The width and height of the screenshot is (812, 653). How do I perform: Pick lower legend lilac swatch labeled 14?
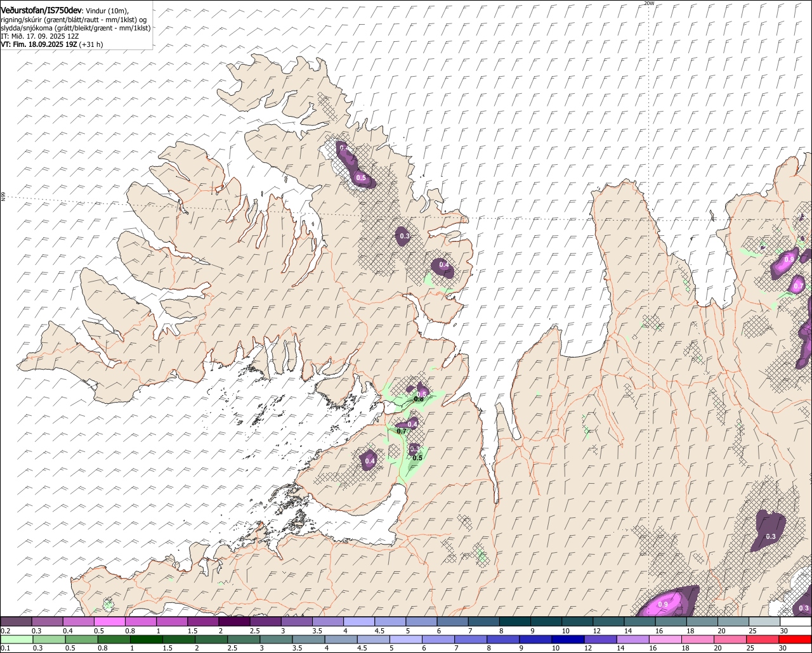pos(633,639)
